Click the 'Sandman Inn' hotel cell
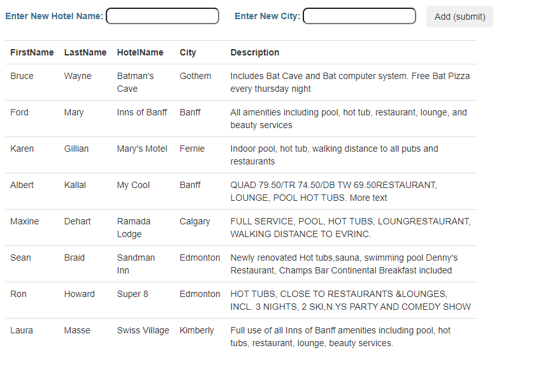 click(136, 264)
